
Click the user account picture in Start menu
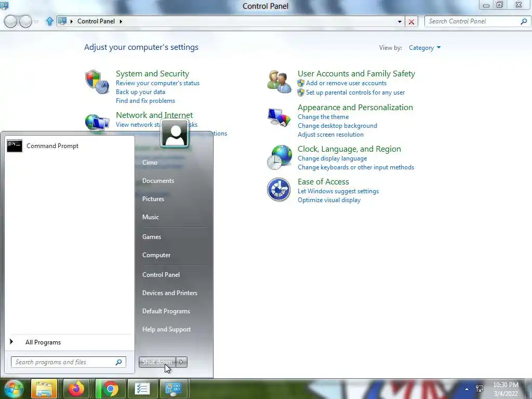tap(175, 134)
